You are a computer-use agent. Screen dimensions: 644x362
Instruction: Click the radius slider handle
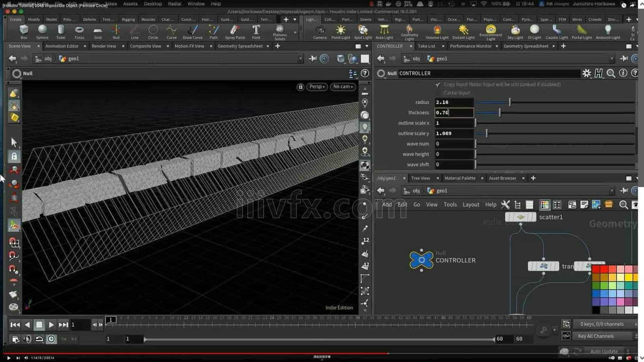(x=510, y=102)
